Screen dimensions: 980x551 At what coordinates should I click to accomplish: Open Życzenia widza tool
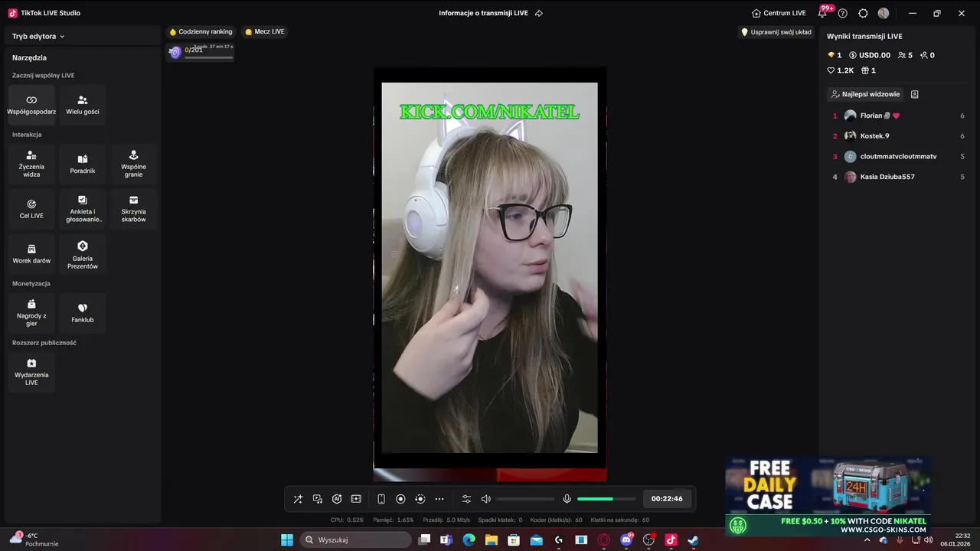(31, 164)
